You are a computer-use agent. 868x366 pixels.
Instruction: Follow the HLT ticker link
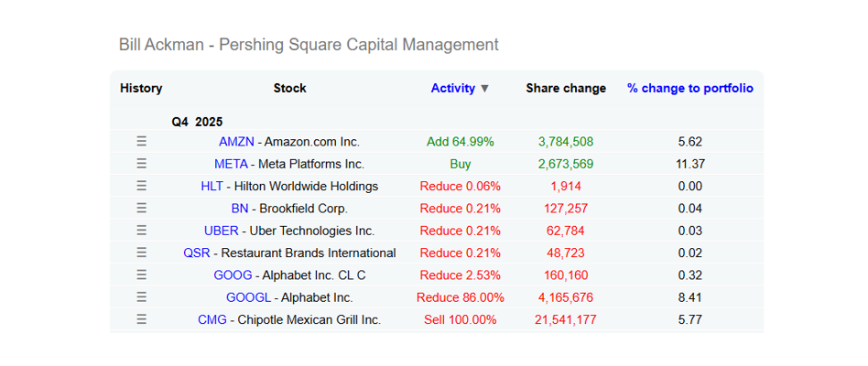click(212, 187)
